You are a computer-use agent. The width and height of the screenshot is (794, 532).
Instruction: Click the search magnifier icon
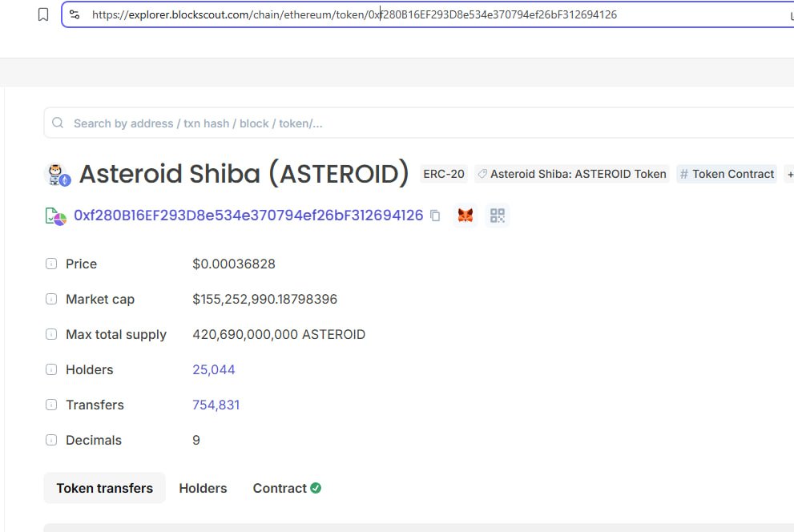click(58, 123)
